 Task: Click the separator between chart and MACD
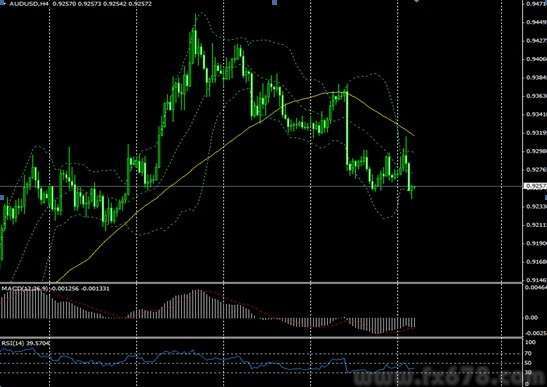(x=262, y=283)
